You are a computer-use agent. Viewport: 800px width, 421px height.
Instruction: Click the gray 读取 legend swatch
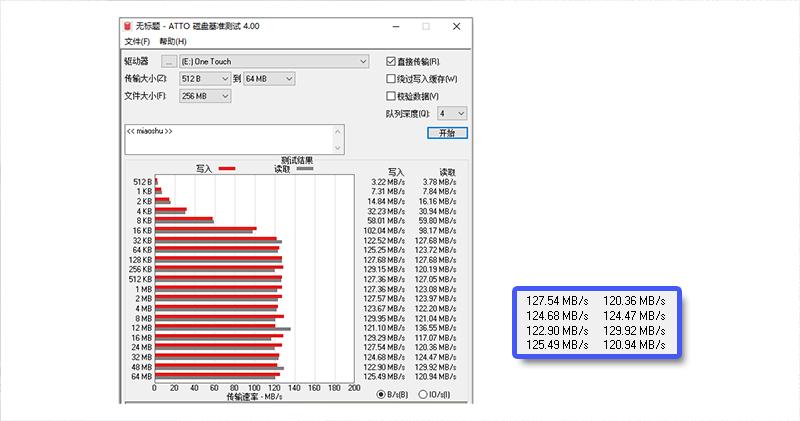click(305, 168)
